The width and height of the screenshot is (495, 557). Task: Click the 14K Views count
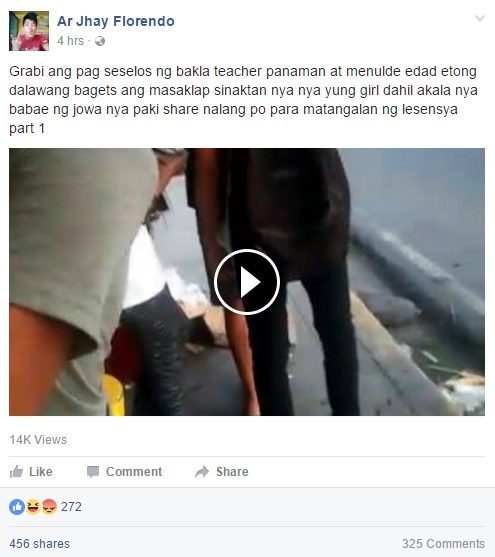pos(38,440)
